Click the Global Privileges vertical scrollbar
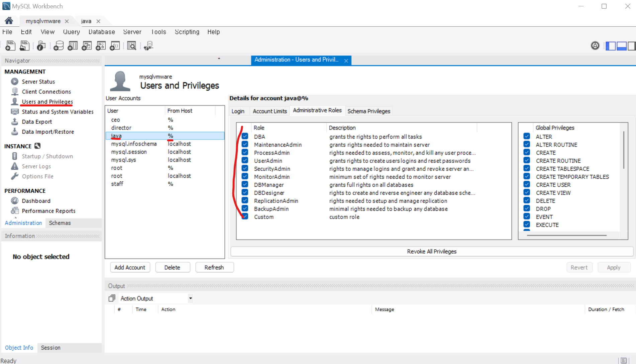 pyautogui.click(x=624, y=150)
